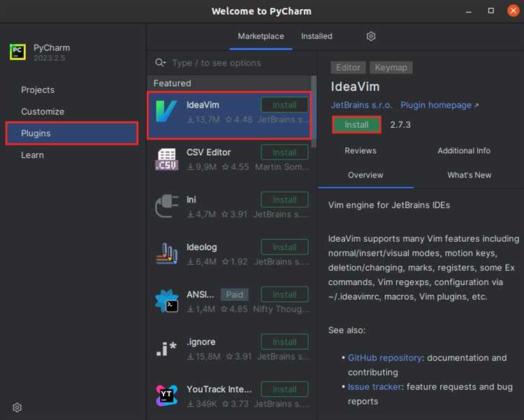Install the .ignore plugin
Screen dimensions: 524x420
pyautogui.click(x=284, y=342)
